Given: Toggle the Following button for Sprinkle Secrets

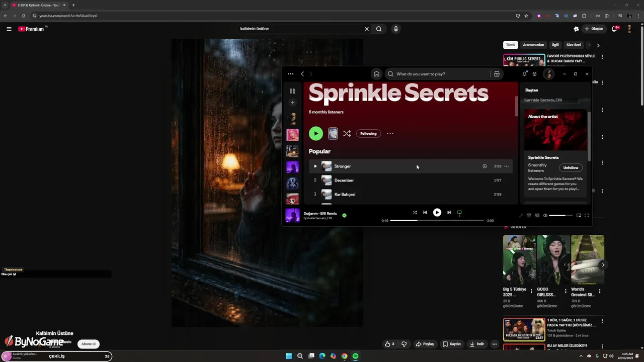Looking at the screenshot, I should pos(368,133).
